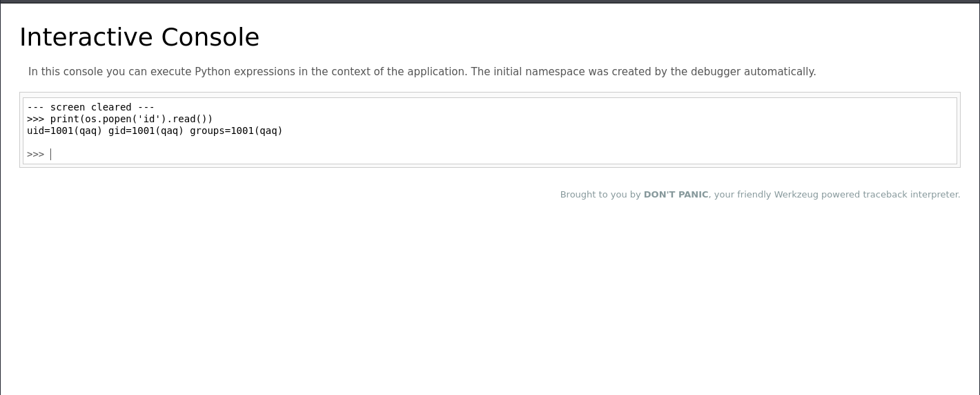The image size is (980, 395).
Task: Click the "gid=1001(qaq)" output text
Action: [x=146, y=131]
